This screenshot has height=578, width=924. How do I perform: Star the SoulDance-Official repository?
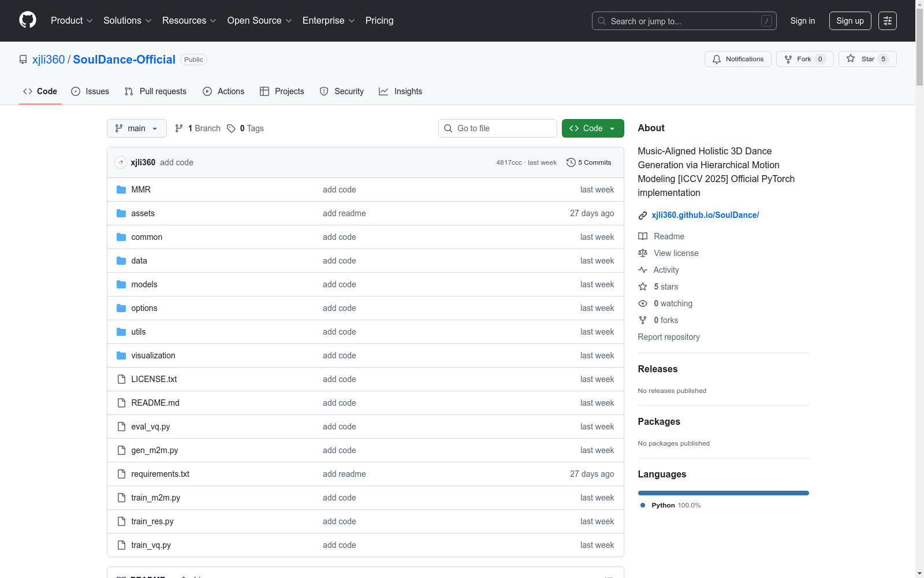[x=867, y=59]
